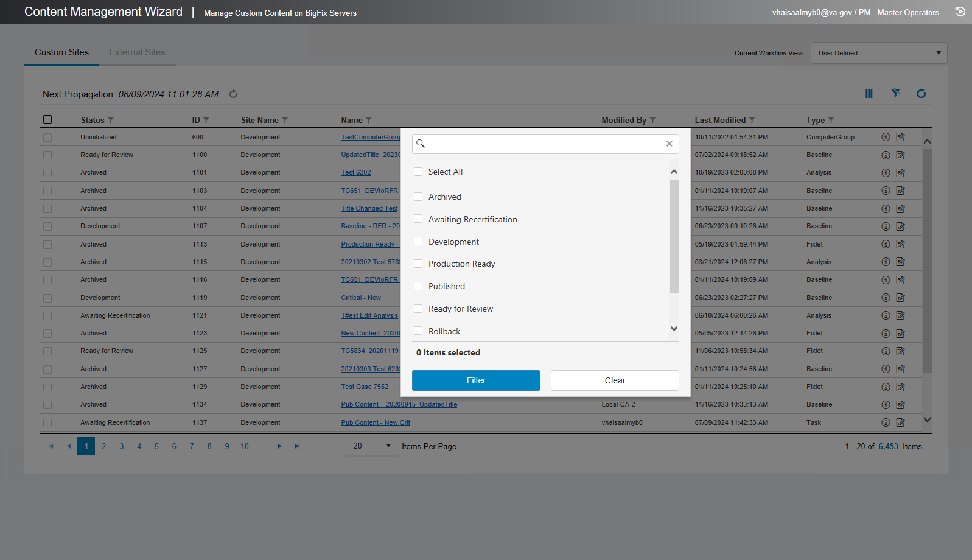Open the column chooser icon
The width and height of the screenshot is (972, 560).
(869, 94)
